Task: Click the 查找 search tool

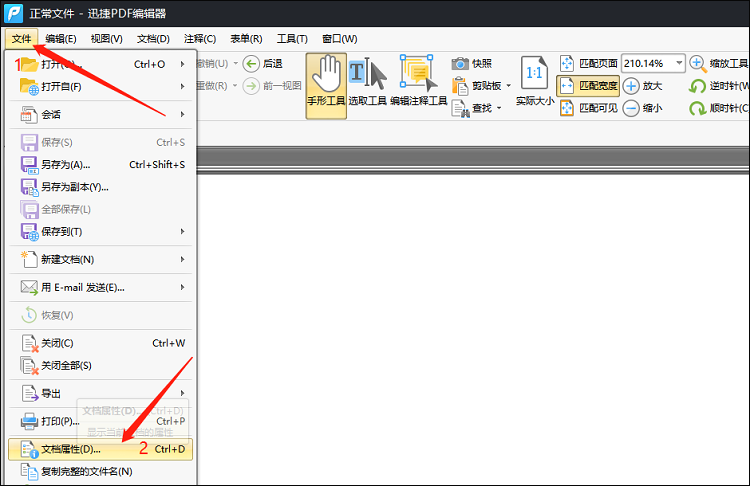Action: click(x=472, y=108)
